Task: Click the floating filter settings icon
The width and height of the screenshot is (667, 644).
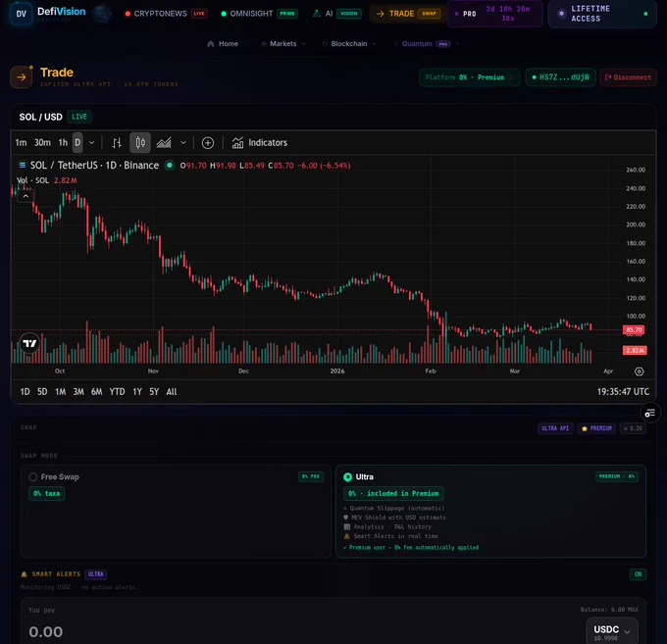Action: [650, 413]
